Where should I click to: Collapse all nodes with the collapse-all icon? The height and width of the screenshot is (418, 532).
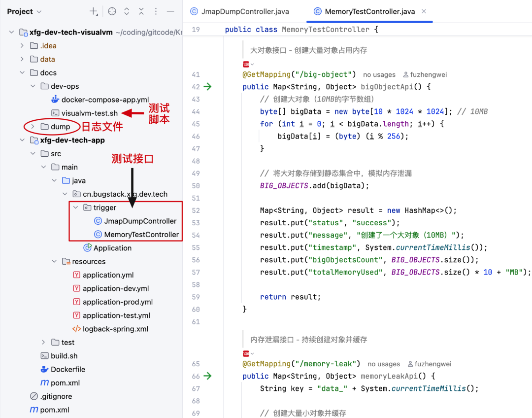tap(141, 11)
